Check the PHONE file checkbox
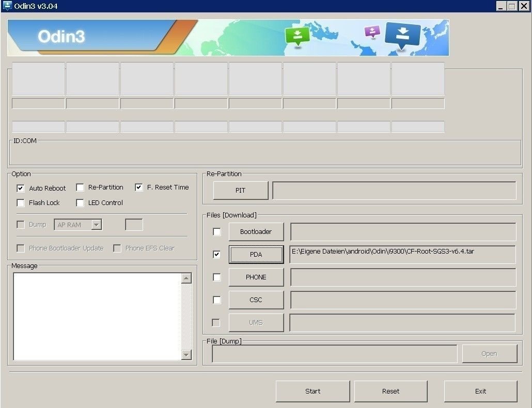Viewport: 532px width, 408px height. click(217, 277)
